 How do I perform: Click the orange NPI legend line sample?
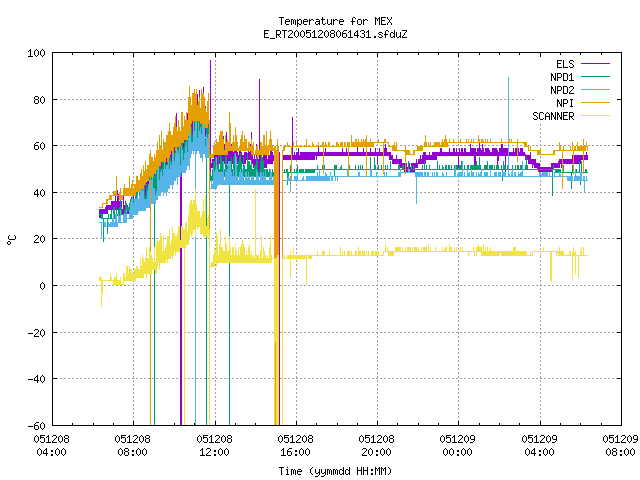coord(595,103)
